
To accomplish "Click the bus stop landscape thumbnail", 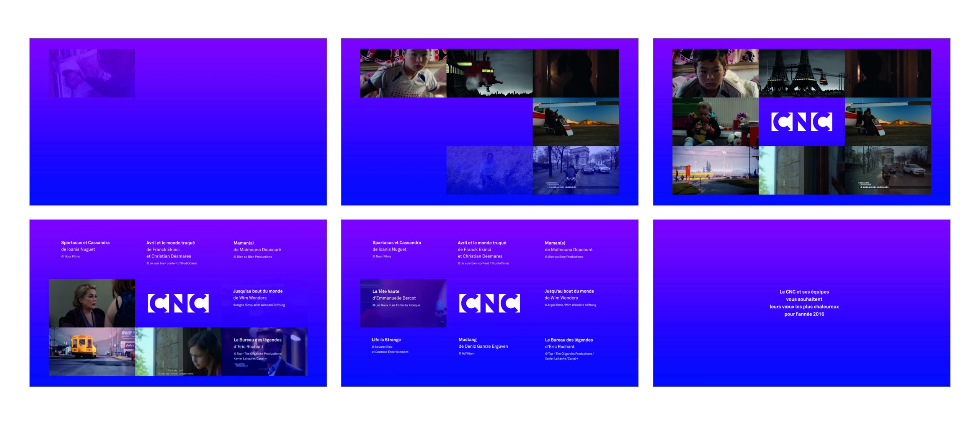I will (x=715, y=170).
